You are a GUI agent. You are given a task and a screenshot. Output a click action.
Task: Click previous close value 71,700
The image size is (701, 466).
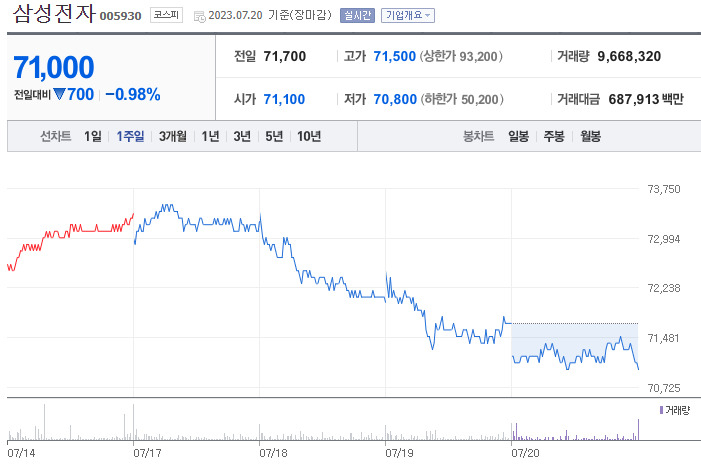coord(285,56)
